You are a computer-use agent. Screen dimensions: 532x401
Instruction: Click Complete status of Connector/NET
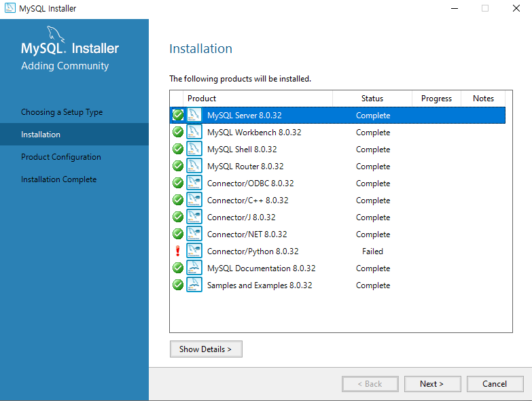(373, 234)
